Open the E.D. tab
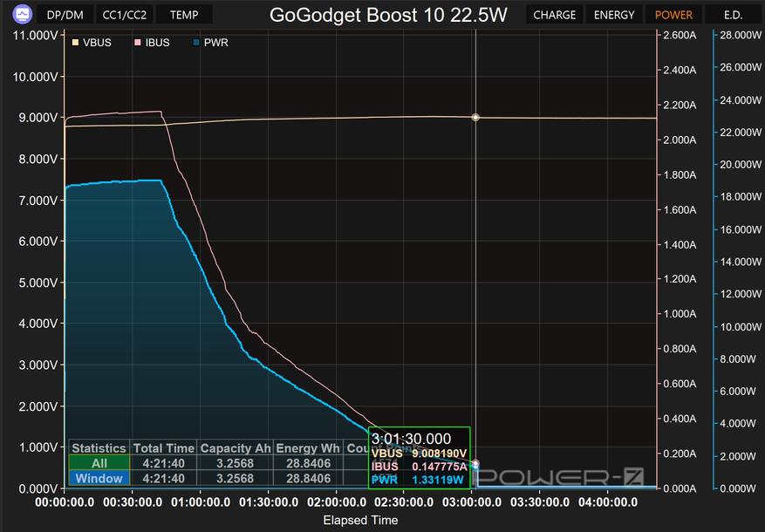765x532 pixels. (733, 15)
